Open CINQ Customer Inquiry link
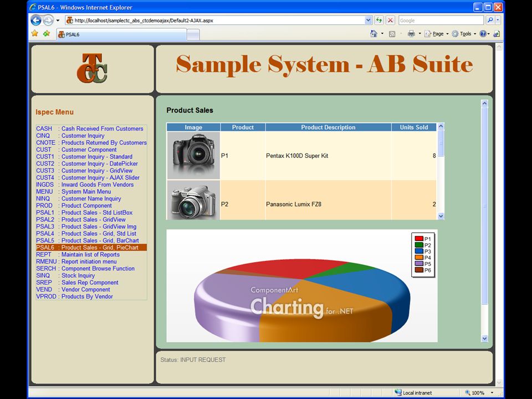 coord(70,136)
